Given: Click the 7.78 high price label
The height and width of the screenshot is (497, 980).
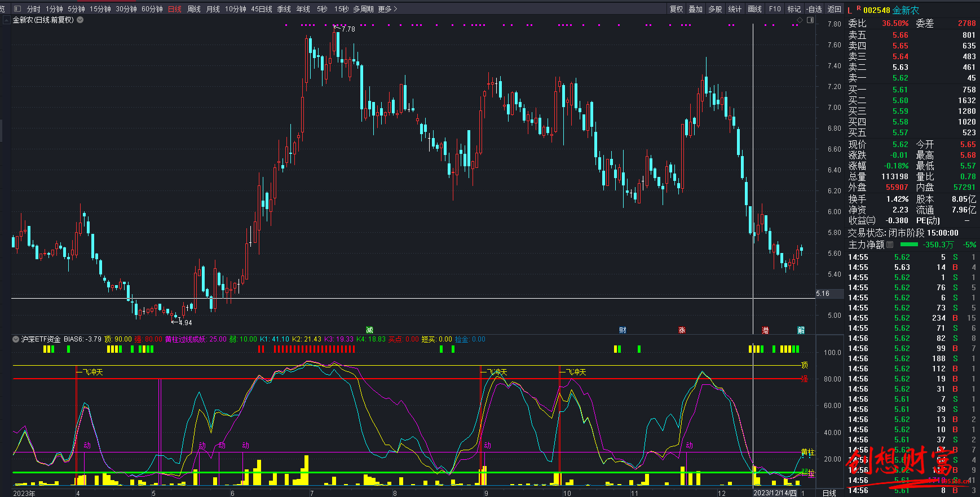Looking at the screenshot, I should pos(348,29).
